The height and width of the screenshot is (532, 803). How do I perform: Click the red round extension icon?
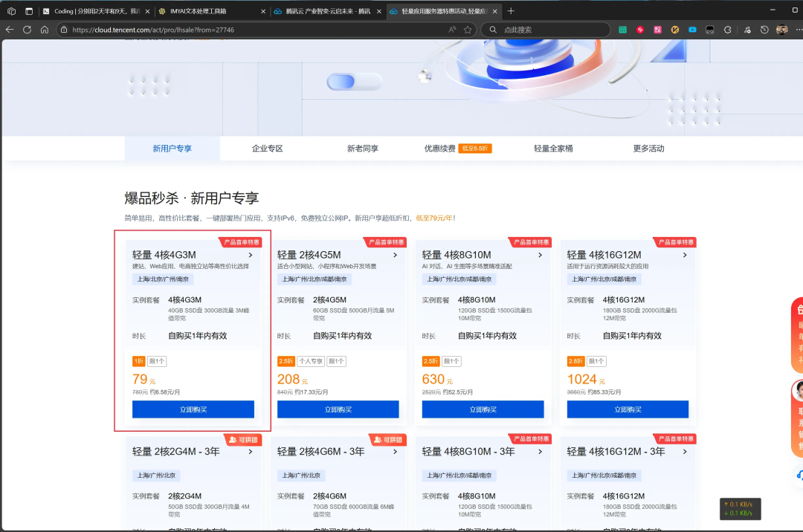click(639, 30)
